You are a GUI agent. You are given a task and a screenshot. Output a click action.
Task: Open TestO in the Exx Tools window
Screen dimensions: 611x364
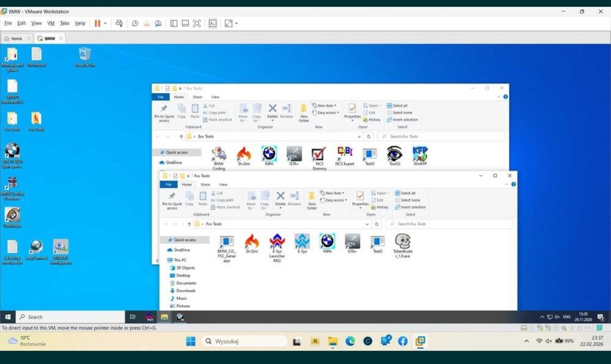click(370, 156)
